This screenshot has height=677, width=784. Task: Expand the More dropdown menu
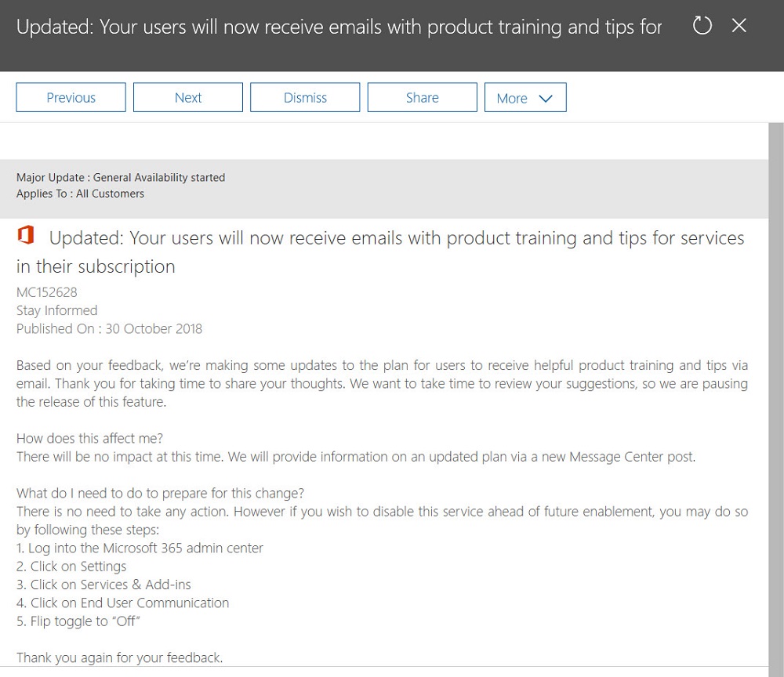(x=525, y=98)
